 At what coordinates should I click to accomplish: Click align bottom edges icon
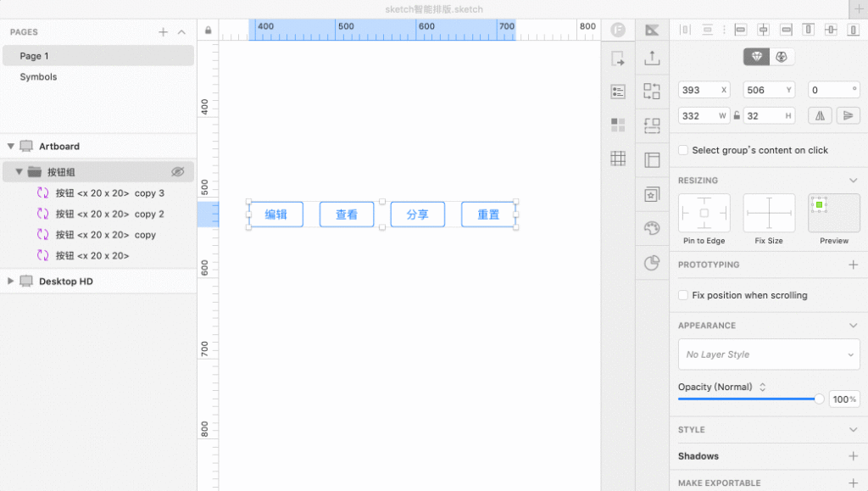coord(853,30)
